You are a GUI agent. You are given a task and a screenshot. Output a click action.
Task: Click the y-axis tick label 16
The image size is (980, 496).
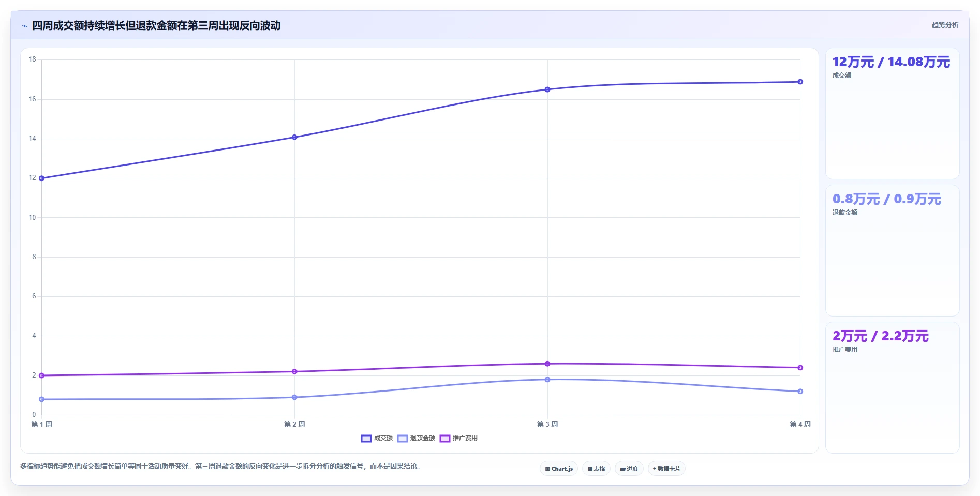pyautogui.click(x=33, y=99)
